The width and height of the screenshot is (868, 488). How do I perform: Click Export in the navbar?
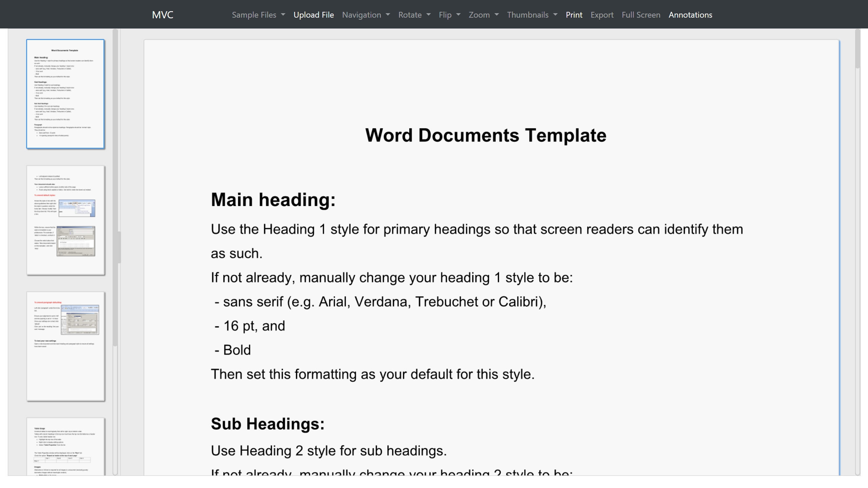point(602,15)
